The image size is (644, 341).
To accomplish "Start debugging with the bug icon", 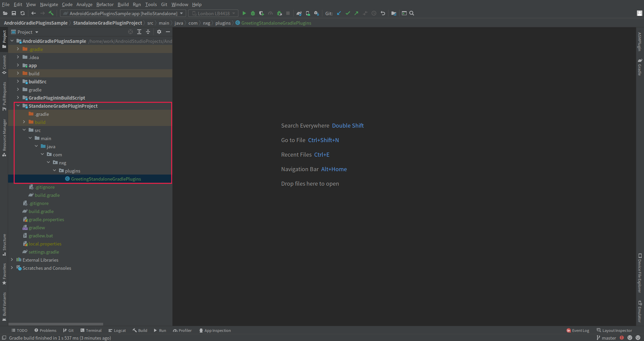I will pyautogui.click(x=253, y=14).
